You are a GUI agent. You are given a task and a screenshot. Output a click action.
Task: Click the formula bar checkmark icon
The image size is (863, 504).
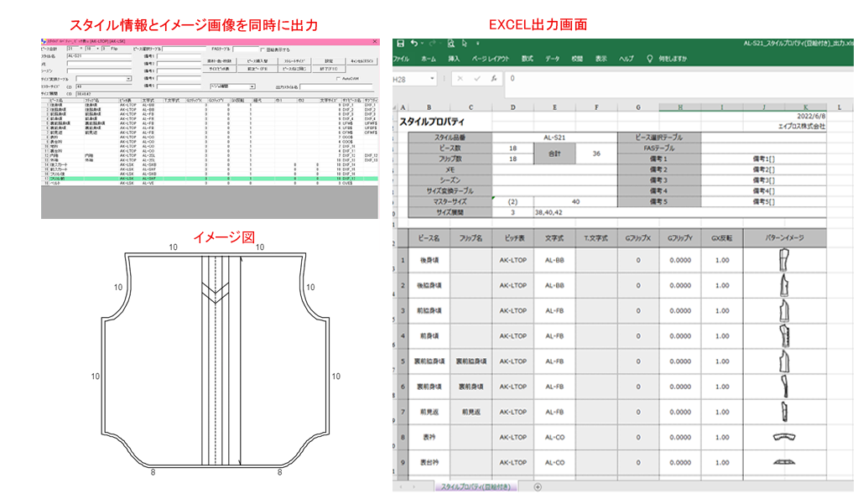pyautogui.click(x=477, y=79)
